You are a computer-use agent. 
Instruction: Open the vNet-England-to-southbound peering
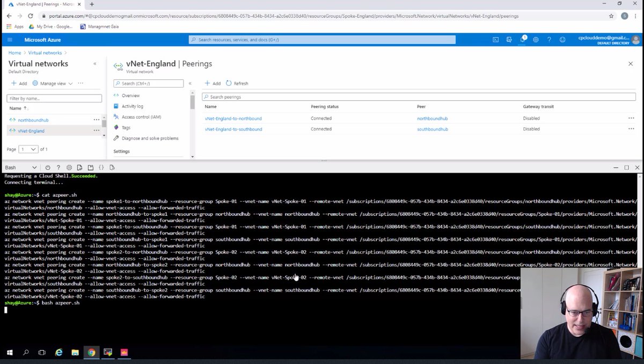click(x=233, y=129)
